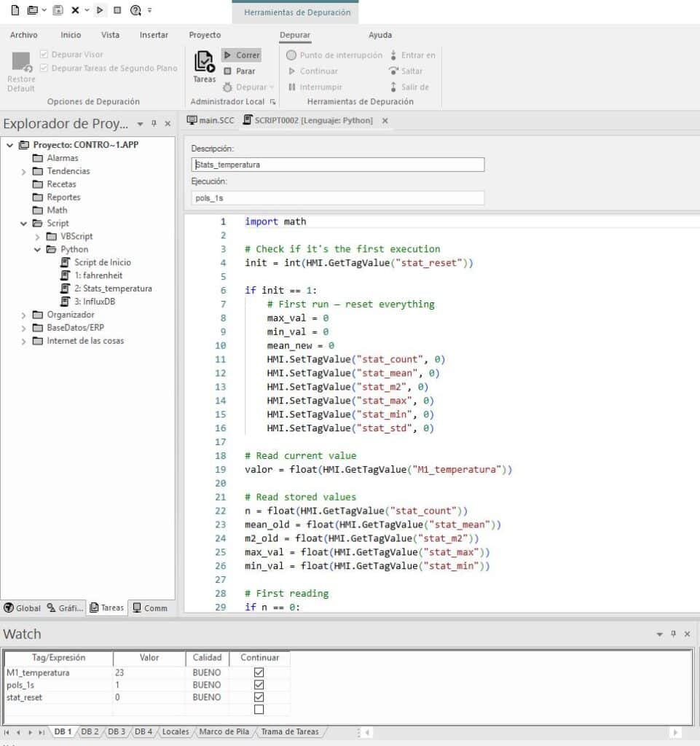Click Continuar in the debugging tools
The width and height of the screenshot is (700, 746).
[313, 71]
